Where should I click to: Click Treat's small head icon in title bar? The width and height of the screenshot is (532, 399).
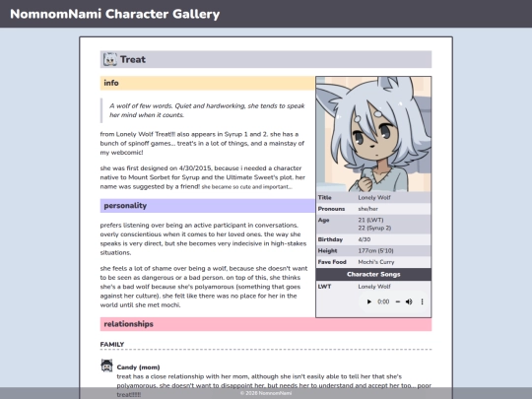[x=110, y=59]
